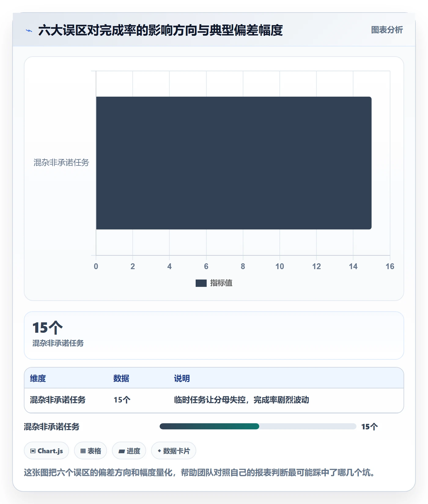Click the x-axis tick label 0
Viewport: 428px width, 504px height.
point(96,266)
